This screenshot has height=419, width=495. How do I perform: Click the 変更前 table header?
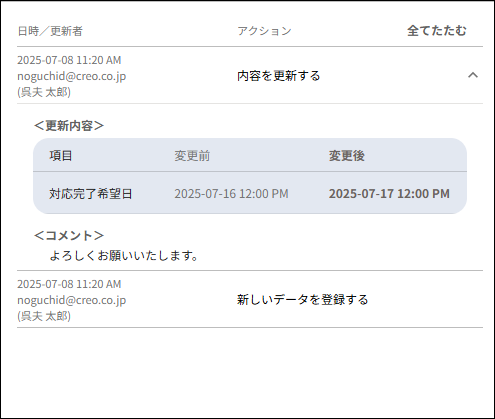(192, 156)
